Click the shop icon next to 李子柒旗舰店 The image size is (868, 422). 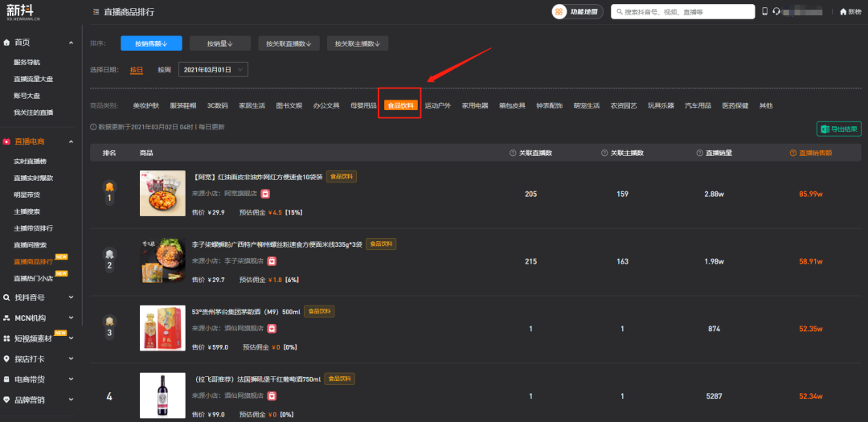272,261
